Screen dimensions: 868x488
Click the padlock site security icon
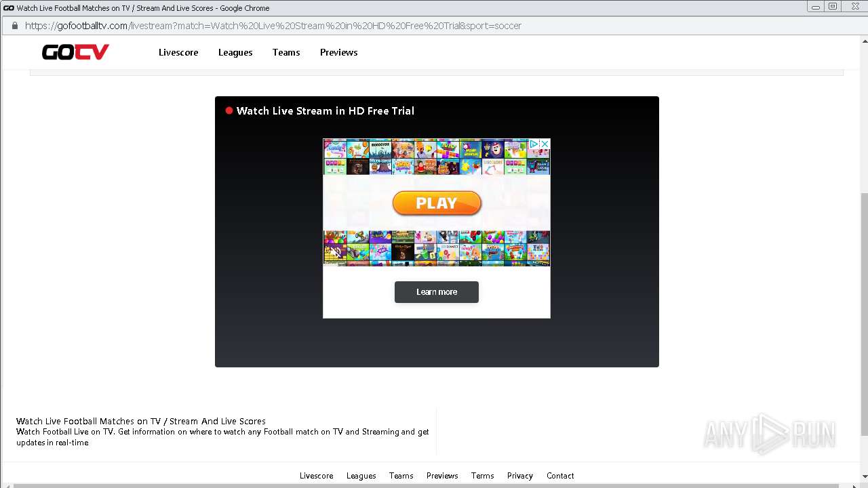pyautogui.click(x=14, y=26)
